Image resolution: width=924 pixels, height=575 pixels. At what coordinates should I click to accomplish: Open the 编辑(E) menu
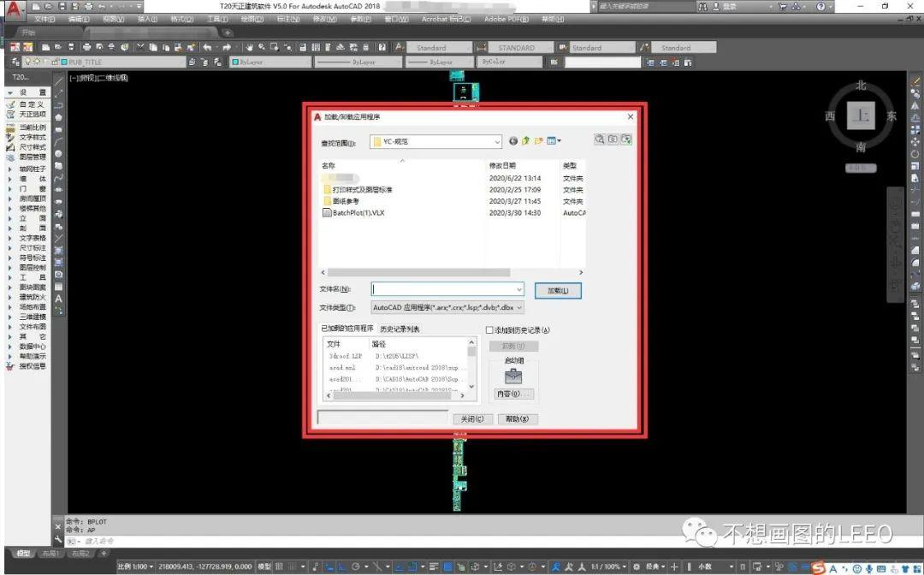click(x=79, y=19)
